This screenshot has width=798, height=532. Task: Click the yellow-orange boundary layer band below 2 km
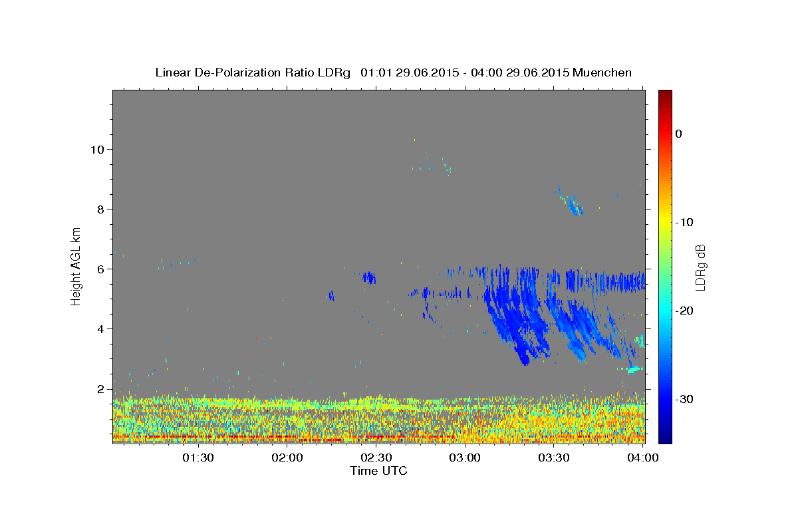click(x=378, y=420)
